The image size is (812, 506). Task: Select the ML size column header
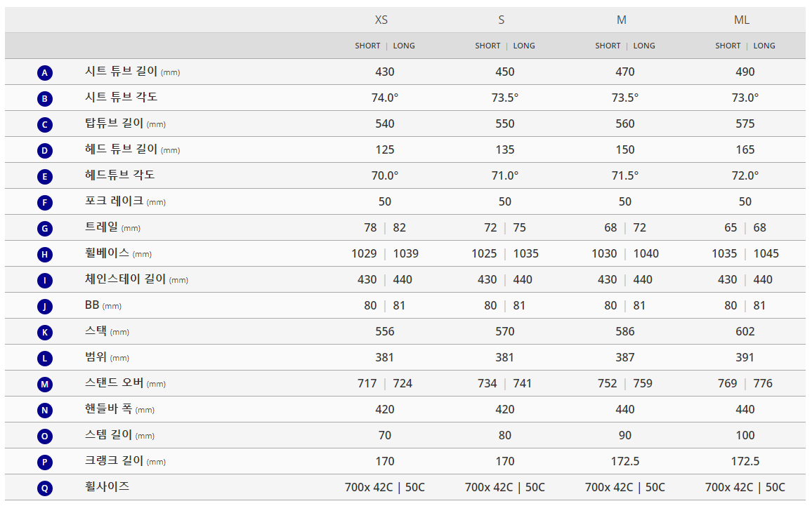(742, 20)
